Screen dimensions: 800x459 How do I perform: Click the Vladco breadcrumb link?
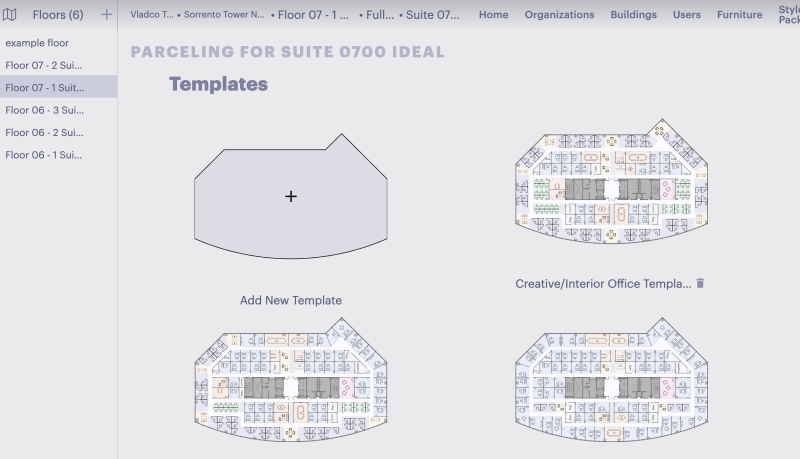pos(152,15)
